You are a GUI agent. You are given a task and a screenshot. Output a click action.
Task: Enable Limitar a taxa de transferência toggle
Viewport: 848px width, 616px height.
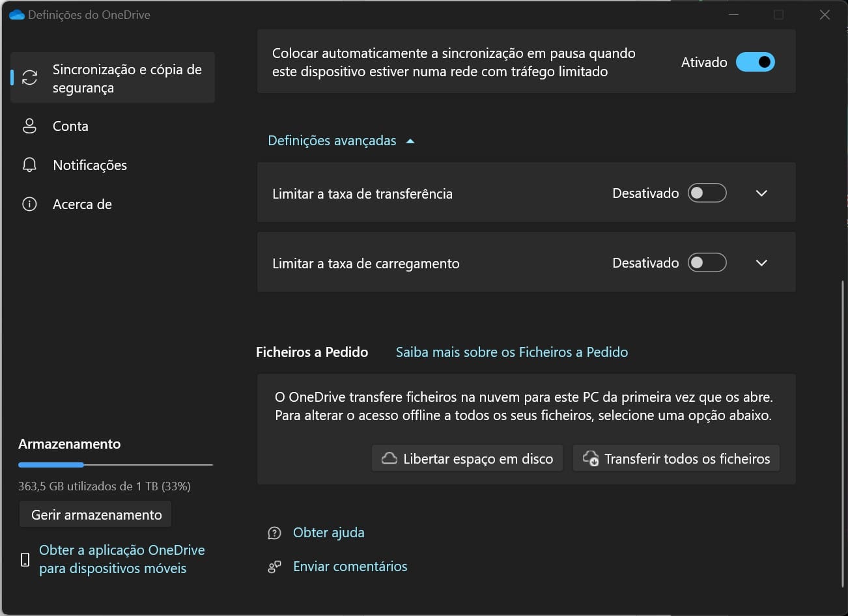point(707,193)
